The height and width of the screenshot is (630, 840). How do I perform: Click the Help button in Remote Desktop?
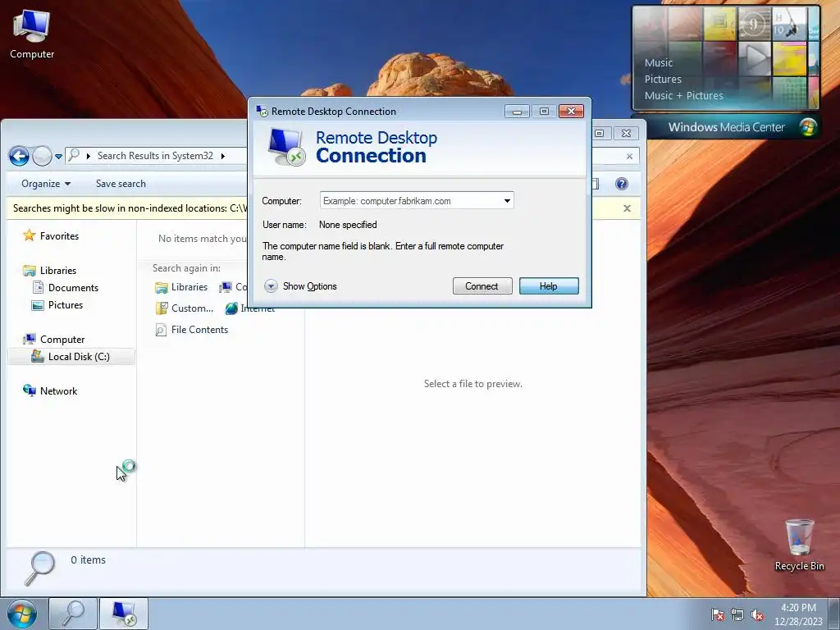click(549, 286)
